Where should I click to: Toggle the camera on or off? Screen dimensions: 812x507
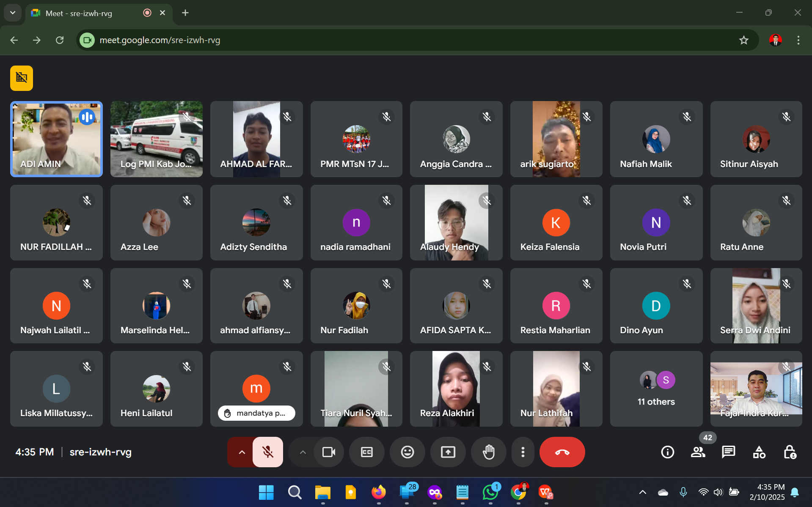point(328,452)
